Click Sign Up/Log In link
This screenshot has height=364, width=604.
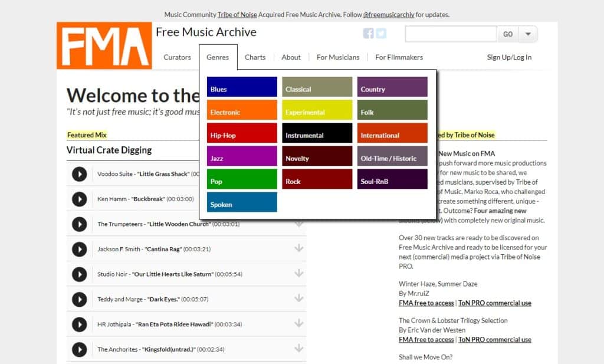(509, 57)
